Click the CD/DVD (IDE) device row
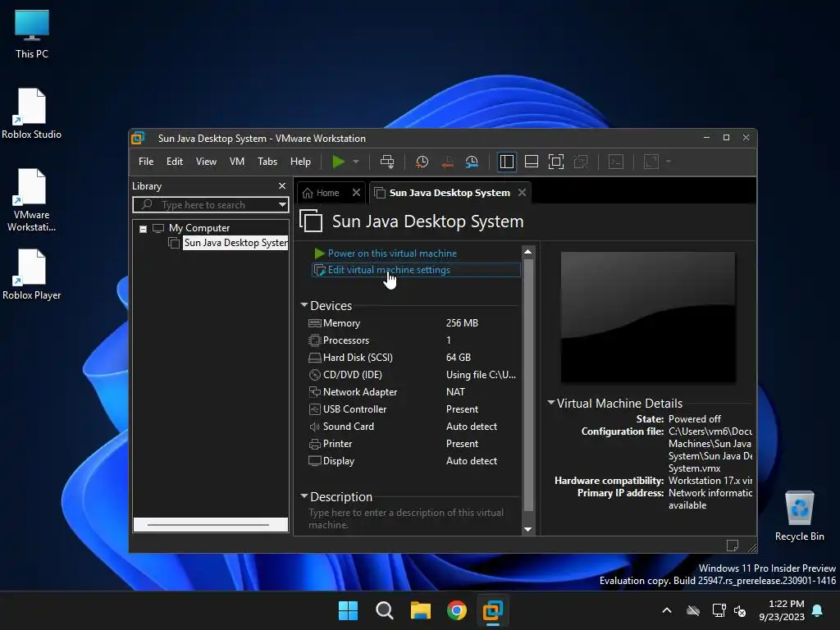This screenshot has width=840, height=630. tap(413, 375)
